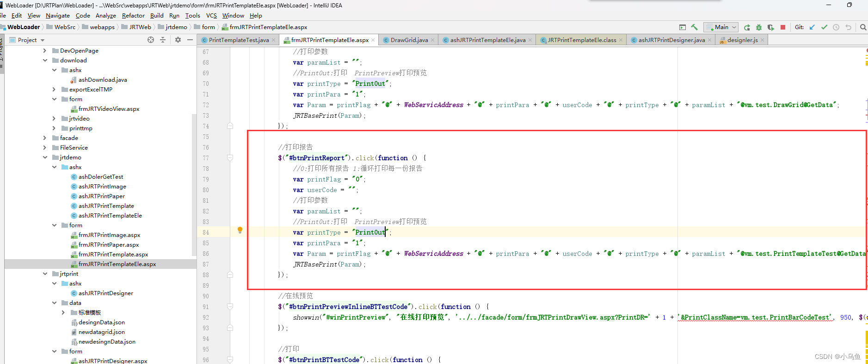868x364 pixels.
Task: Open the Main run configuration dropdown
Action: [x=721, y=27]
